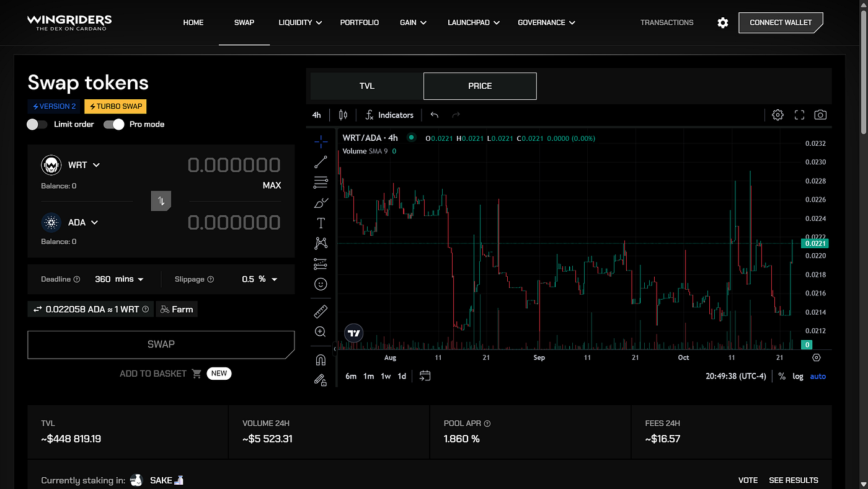
Task: Open the Transactions page
Action: 667,22
